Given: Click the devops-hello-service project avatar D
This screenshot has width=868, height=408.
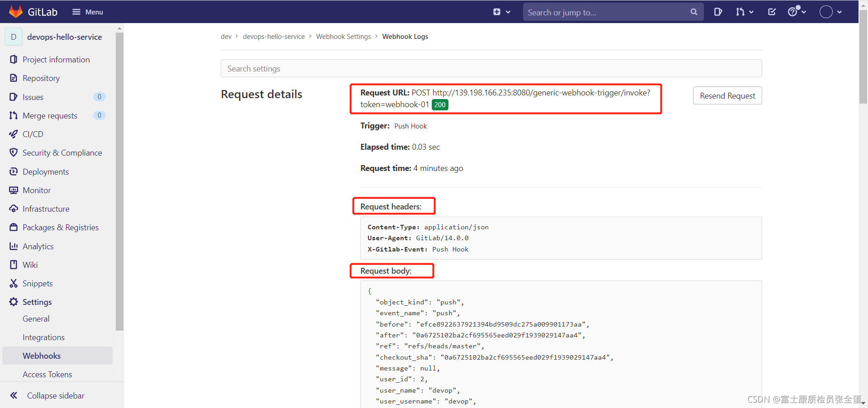Looking at the screenshot, I should pyautogui.click(x=14, y=37).
